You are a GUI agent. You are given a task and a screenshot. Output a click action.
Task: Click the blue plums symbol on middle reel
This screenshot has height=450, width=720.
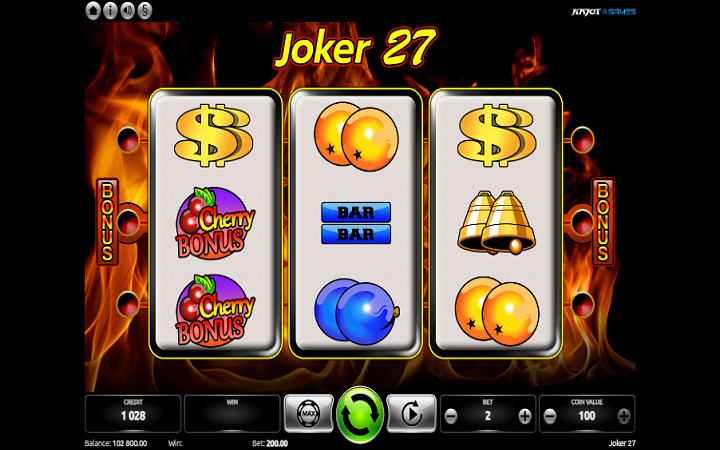click(x=357, y=311)
